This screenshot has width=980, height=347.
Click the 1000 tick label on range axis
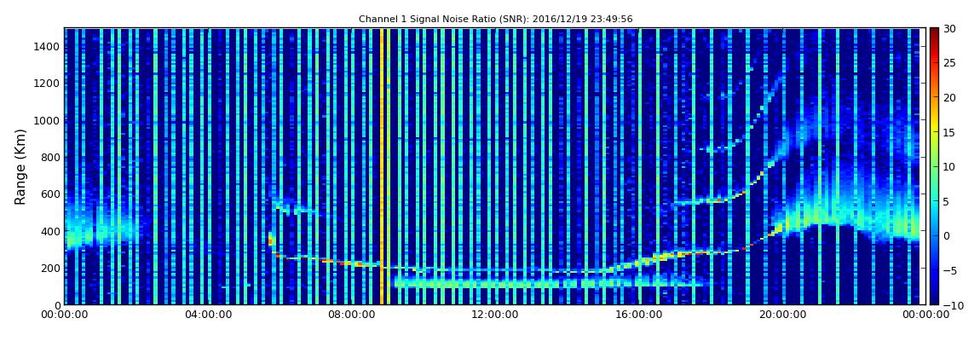click(x=48, y=121)
